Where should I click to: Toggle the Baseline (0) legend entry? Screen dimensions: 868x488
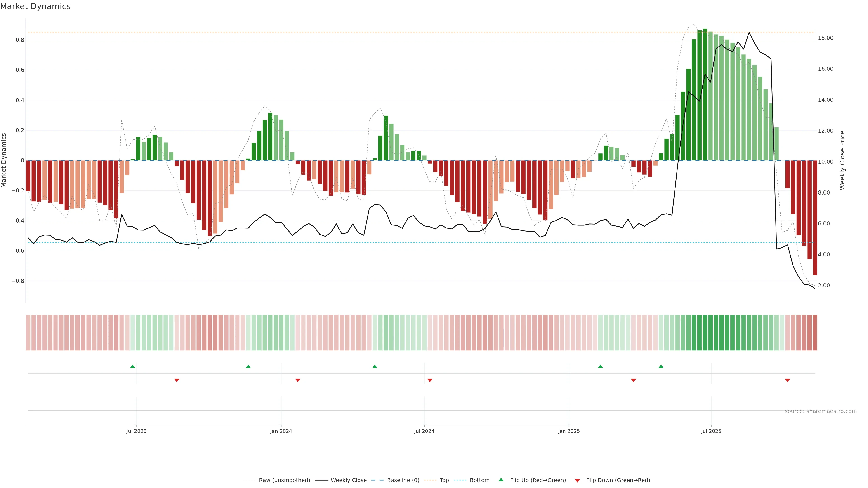point(403,480)
